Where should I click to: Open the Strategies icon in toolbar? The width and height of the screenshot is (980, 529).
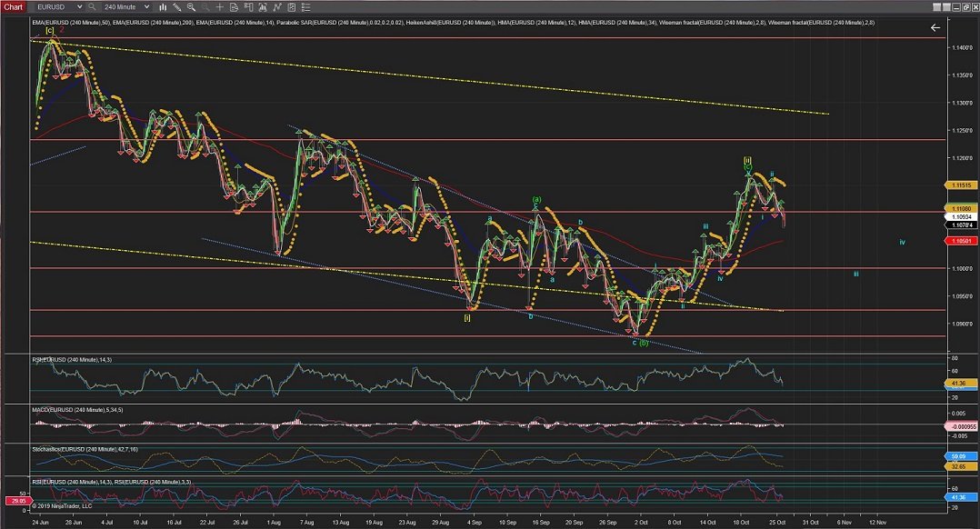click(277, 6)
